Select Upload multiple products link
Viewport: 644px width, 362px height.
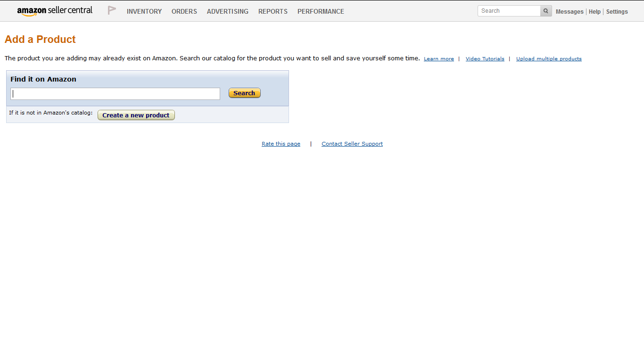pos(549,59)
